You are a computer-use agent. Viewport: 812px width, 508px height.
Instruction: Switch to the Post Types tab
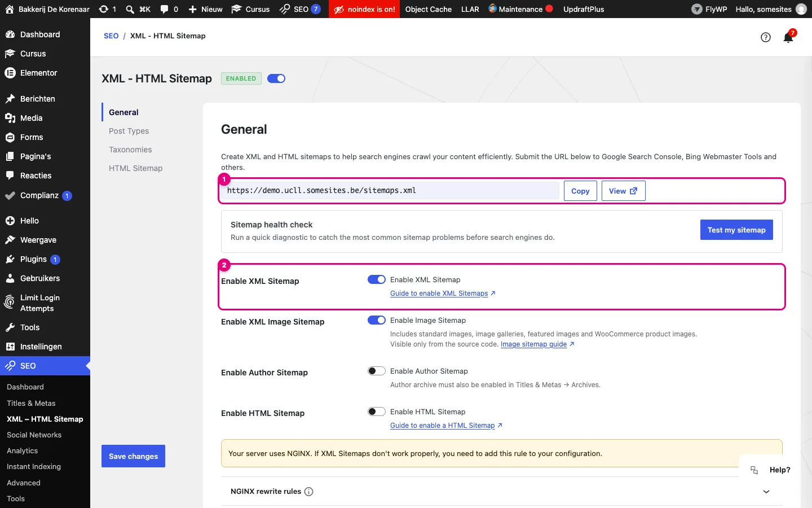coord(129,131)
